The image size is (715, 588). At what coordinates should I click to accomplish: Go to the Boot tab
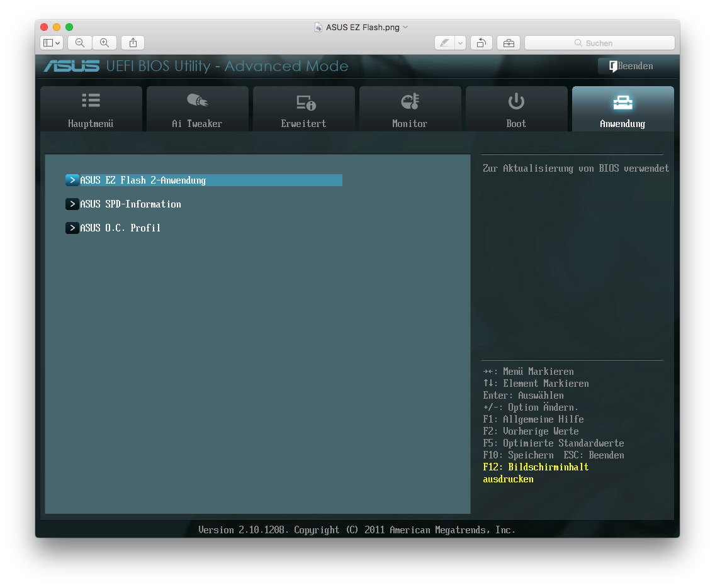(516, 109)
